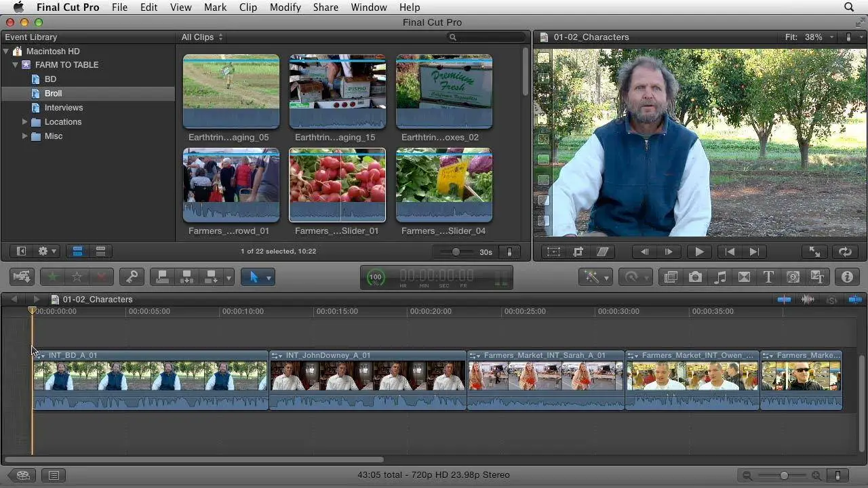Open the viewer Fit zoom dropdown
The width and height of the screenshot is (868, 488).
tap(810, 37)
